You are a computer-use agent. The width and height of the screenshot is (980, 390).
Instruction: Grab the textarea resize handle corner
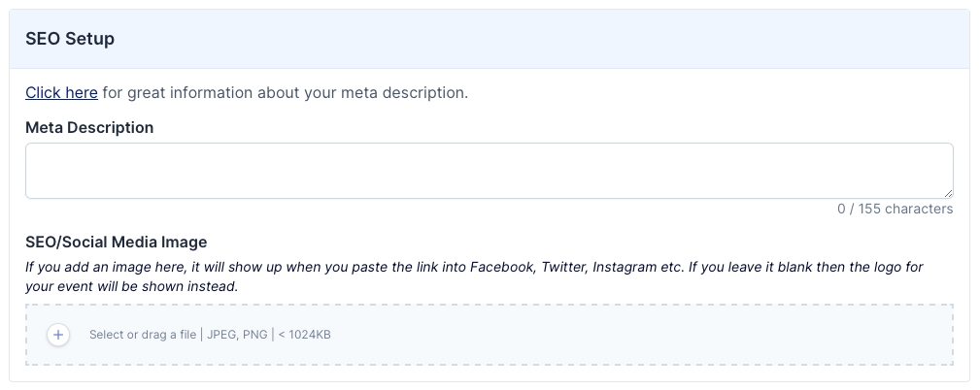[x=948, y=193]
